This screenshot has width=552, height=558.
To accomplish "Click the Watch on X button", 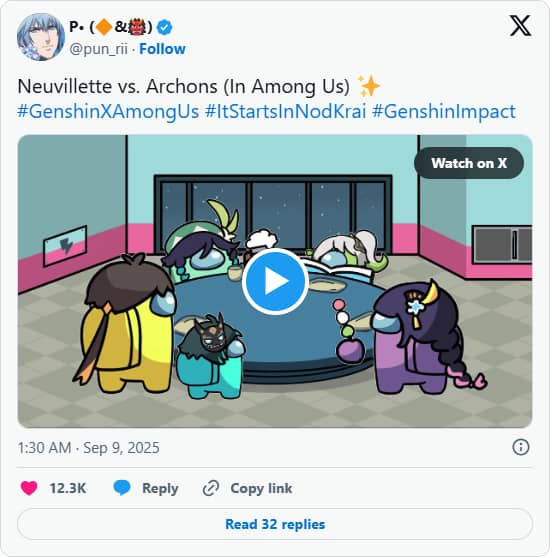I will pos(469,163).
